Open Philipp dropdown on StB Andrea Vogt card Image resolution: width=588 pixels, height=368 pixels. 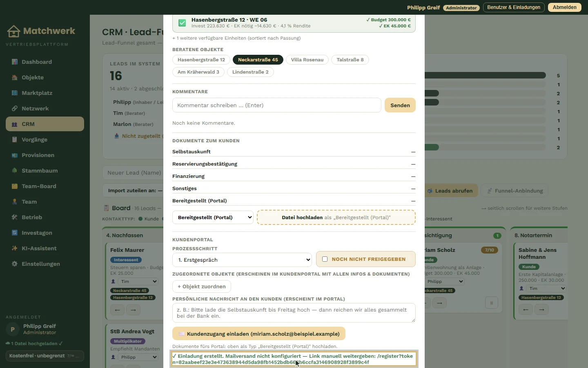click(x=138, y=357)
